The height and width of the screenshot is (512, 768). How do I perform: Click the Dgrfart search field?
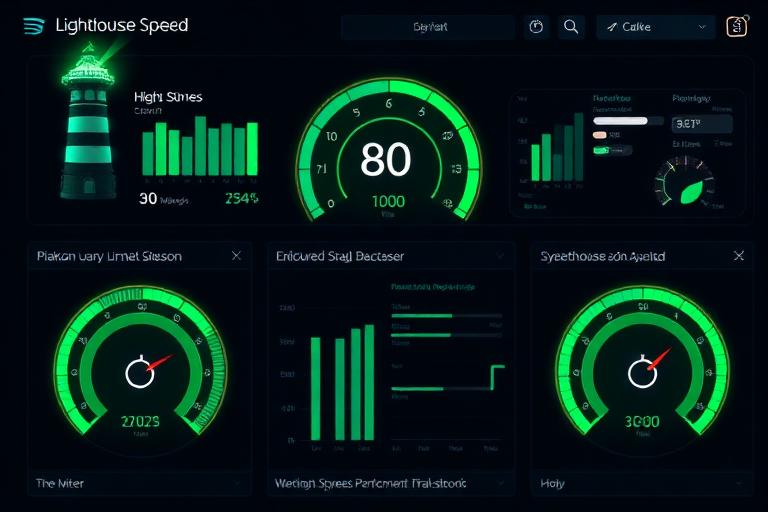[x=428, y=27]
